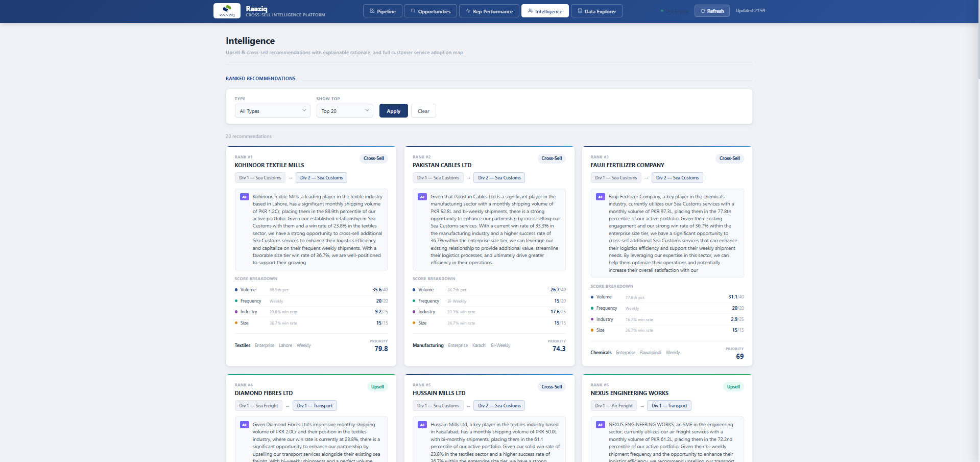The image size is (980, 462).
Task: Click the Chemicals tag in Fauji Fertilizer footer
Action: (601, 353)
